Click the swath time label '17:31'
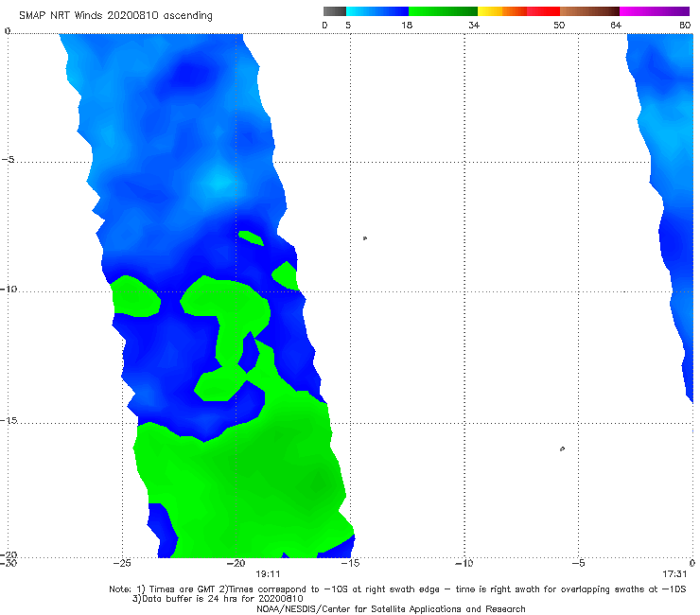 pos(674,574)
